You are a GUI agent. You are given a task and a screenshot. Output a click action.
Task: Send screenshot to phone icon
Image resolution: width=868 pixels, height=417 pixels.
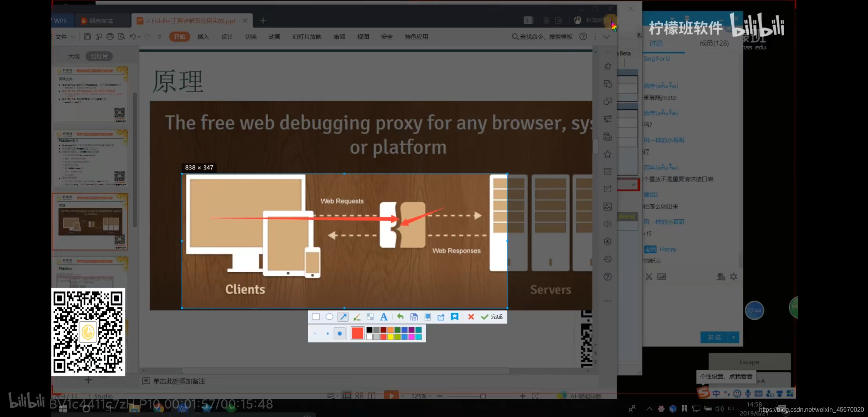click(427, 317)
